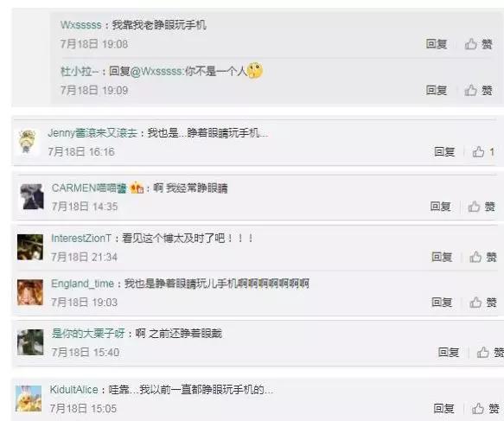Viewport: 504px width, 421px height.
Task: Open England_time username link
Action: coord(83,284)
